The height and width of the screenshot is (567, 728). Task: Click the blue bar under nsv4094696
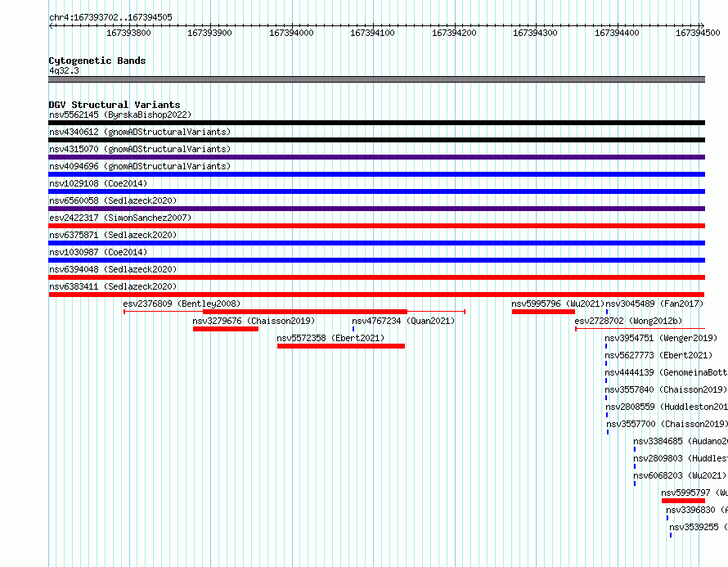[x=376, y=174]
